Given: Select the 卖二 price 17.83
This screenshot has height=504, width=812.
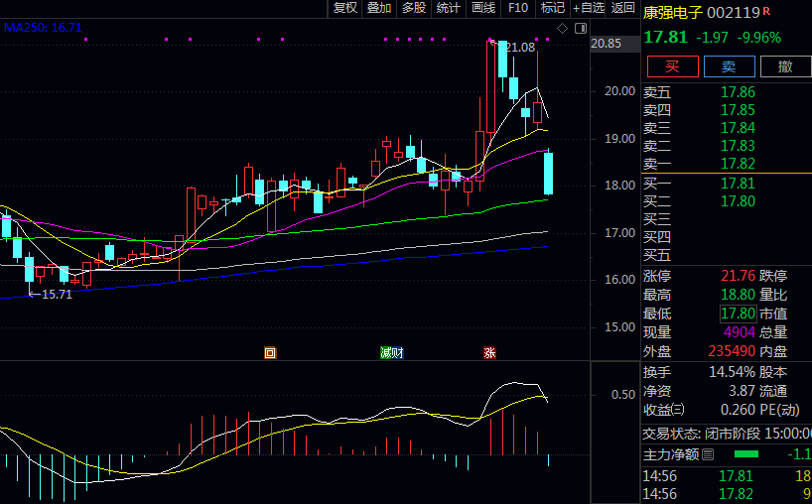Looking at the screenshot, I should pyautogui.click(x=738, y=146).
